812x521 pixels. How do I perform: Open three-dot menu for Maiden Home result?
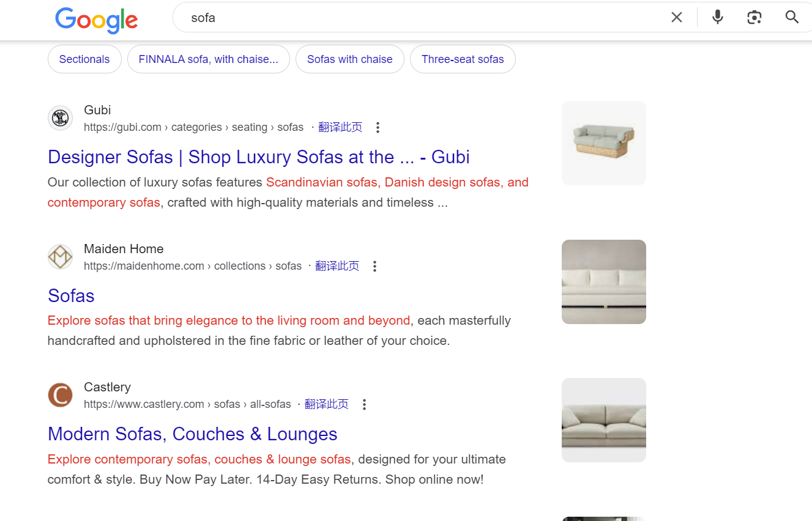pyautogui.click(x=375, y=266)
